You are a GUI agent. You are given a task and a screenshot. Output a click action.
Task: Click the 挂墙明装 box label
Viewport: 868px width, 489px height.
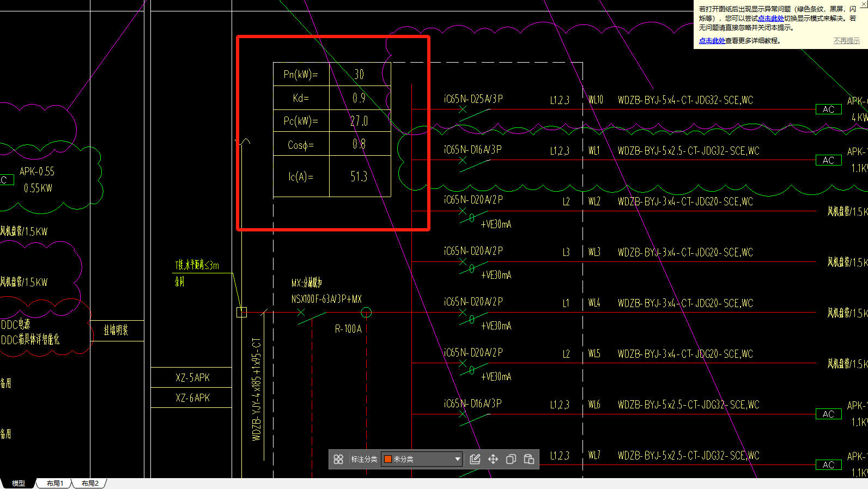click(116, 330)
